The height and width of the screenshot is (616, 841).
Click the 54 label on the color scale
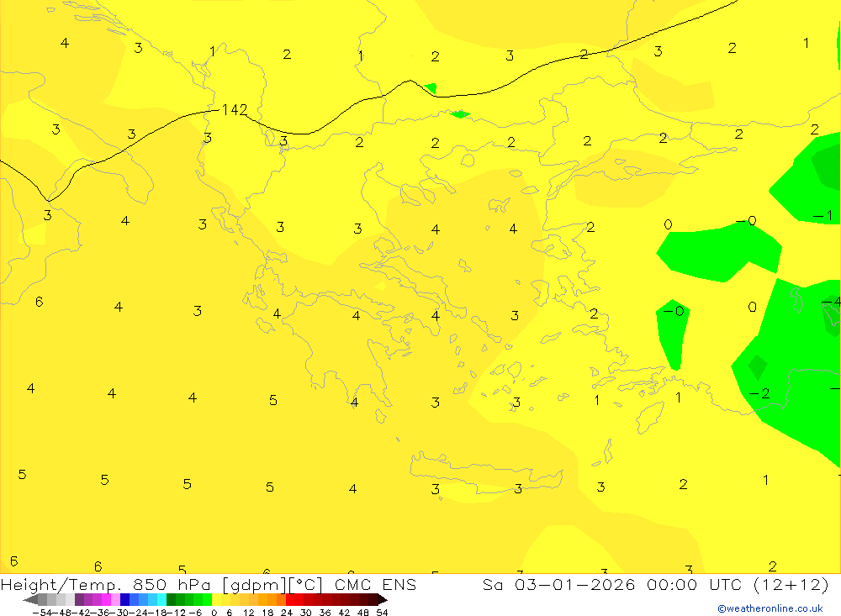(382, 613)
